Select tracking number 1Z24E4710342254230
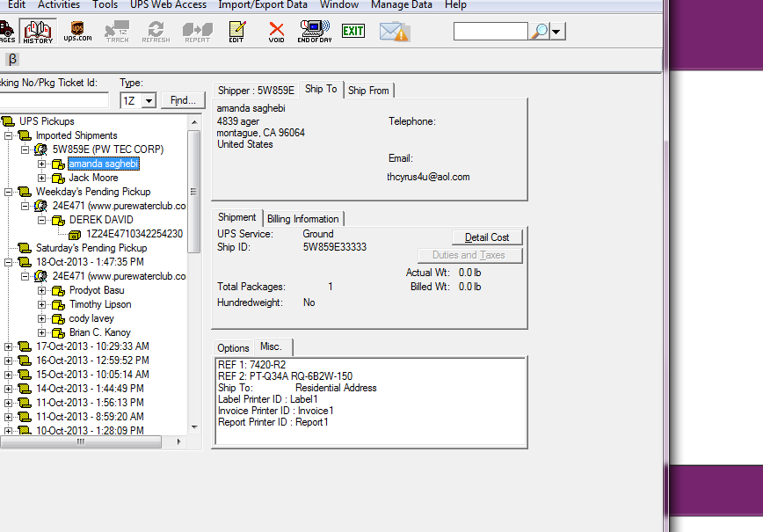763x532 pixels. (134, 234)
